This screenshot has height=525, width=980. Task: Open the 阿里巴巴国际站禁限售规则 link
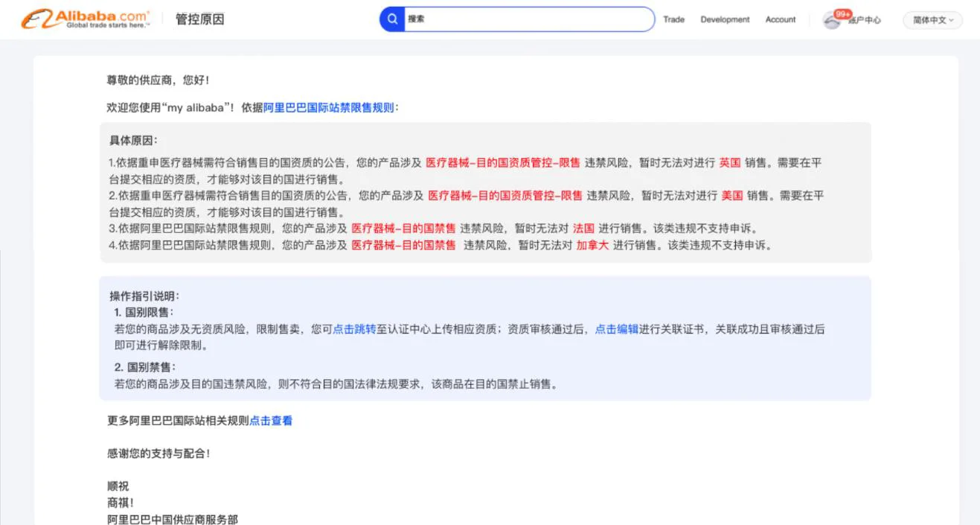(328, 107)
